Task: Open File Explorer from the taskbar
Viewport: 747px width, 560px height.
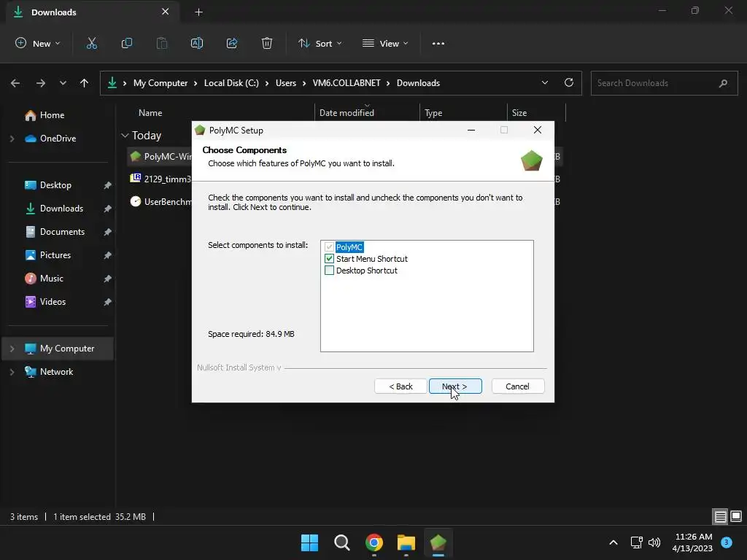Action: click(x=406, y=542)
